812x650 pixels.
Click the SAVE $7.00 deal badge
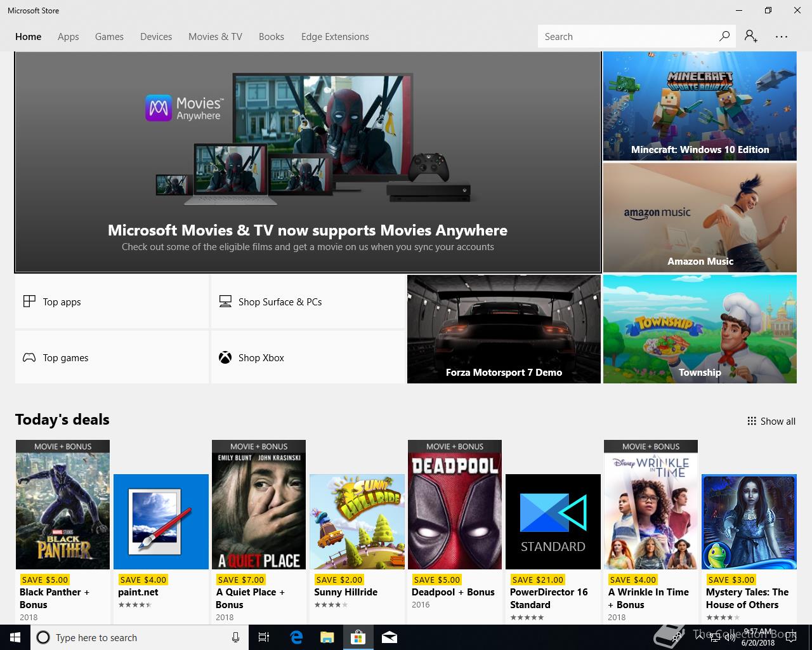pos(241,580)
